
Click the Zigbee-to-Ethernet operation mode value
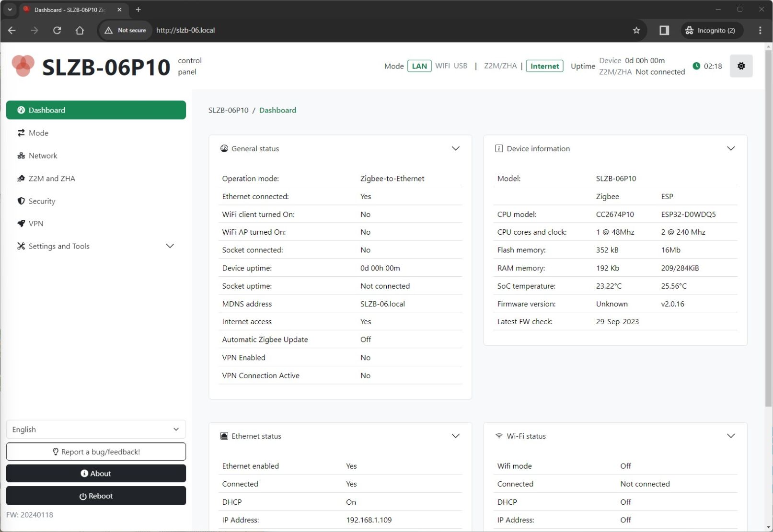point(392,179)
